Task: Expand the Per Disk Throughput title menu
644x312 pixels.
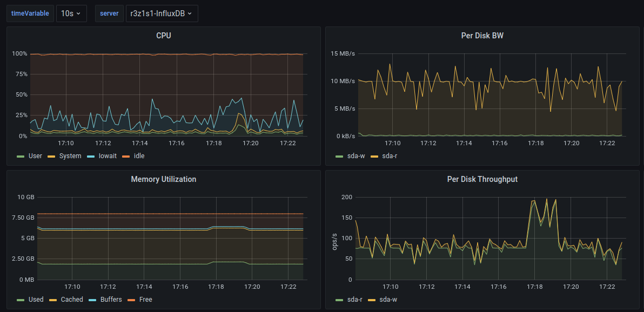Action: click(x=482, y=179)
